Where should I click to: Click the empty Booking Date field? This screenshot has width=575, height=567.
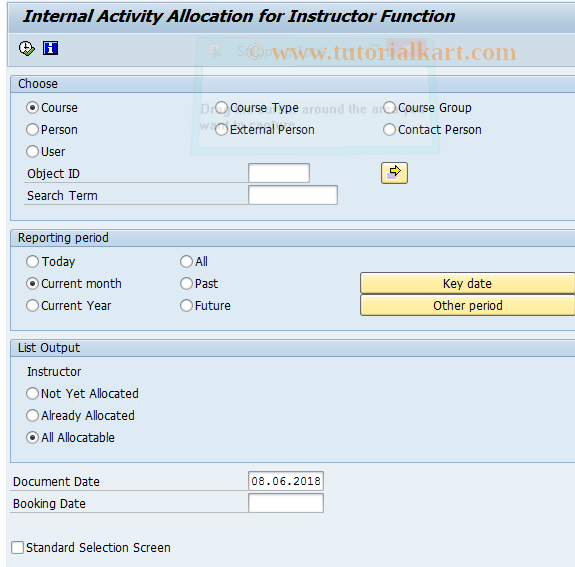coord(286,503)
